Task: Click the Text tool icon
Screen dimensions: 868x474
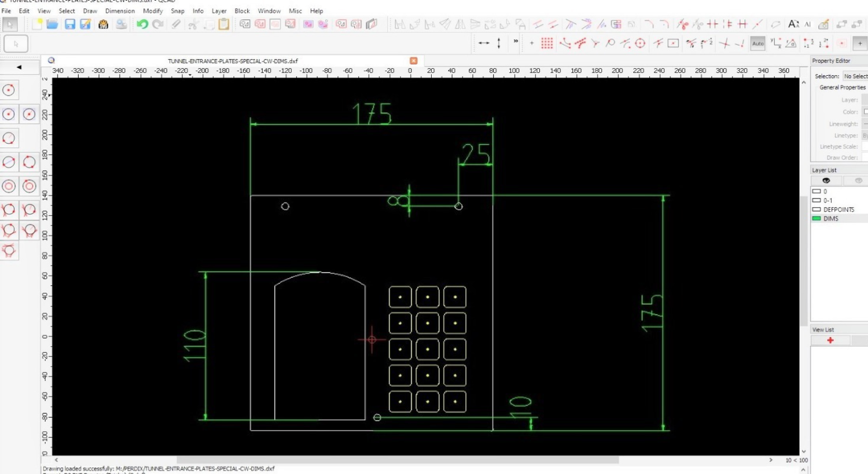Action: click(793, 24)
